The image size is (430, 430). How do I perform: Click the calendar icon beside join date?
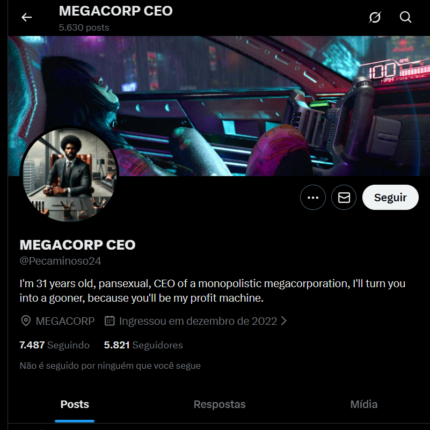pyautogui.click(x=110, y=321)
